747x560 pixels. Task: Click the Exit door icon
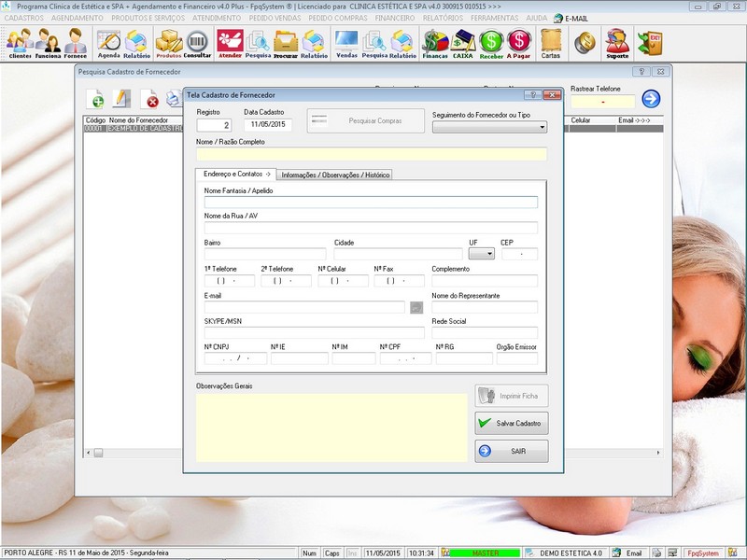[x=650, y=43]
